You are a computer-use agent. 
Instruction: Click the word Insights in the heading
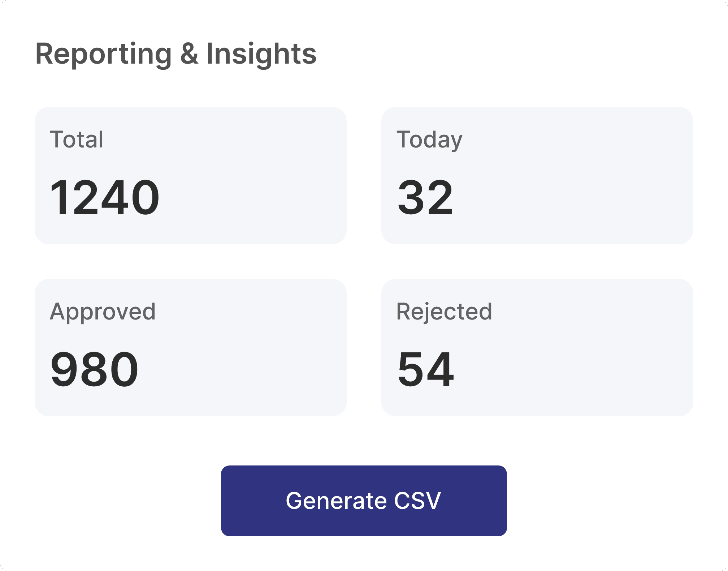(261, 53)
